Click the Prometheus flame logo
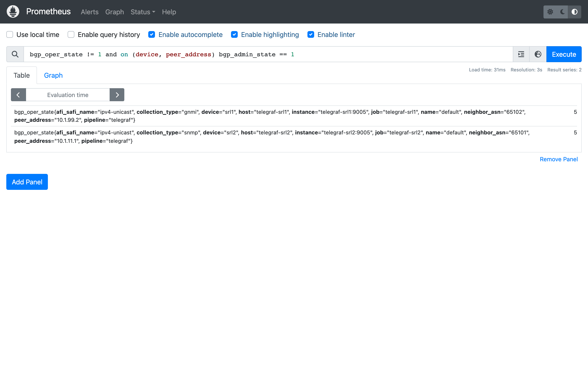The width and height of the screenshot is (588, 378). tap(13, 12)
